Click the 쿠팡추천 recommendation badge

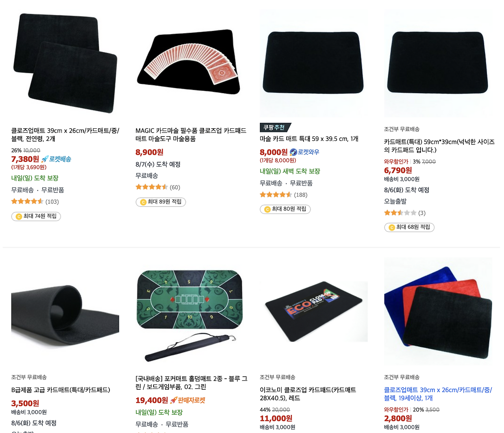[x=275, y=128]
